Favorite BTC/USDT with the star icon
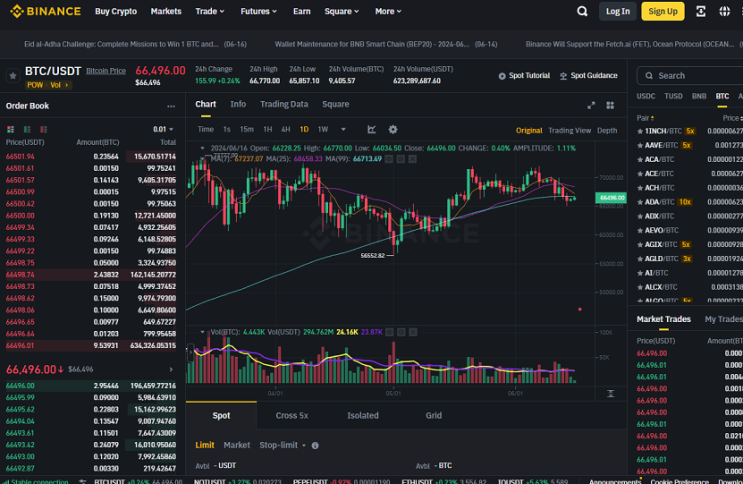The image size is (743, 484). (x=13, y=75)
